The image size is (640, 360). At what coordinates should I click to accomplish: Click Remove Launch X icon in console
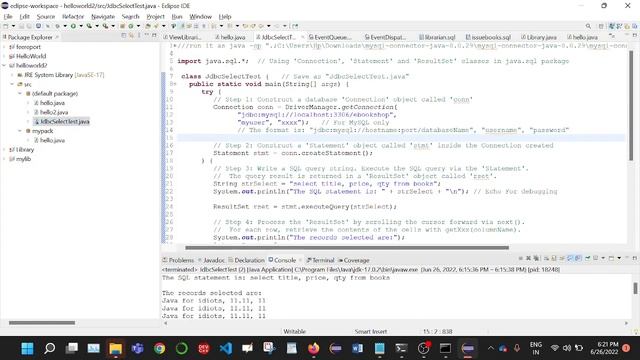pos(528,258)
